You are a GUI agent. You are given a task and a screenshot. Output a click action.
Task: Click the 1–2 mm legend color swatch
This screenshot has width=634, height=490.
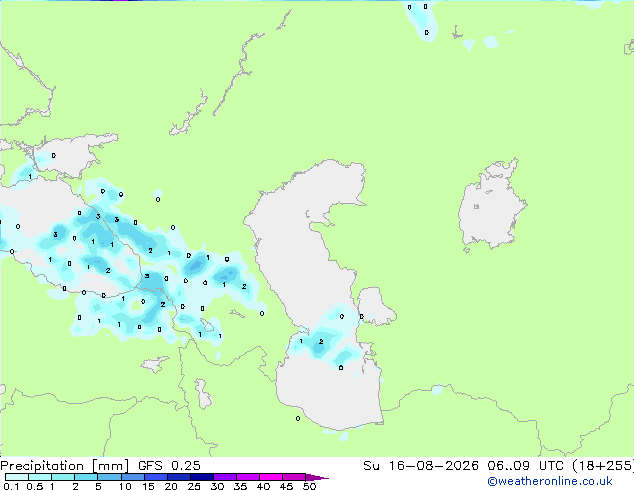tap(63, 477)
